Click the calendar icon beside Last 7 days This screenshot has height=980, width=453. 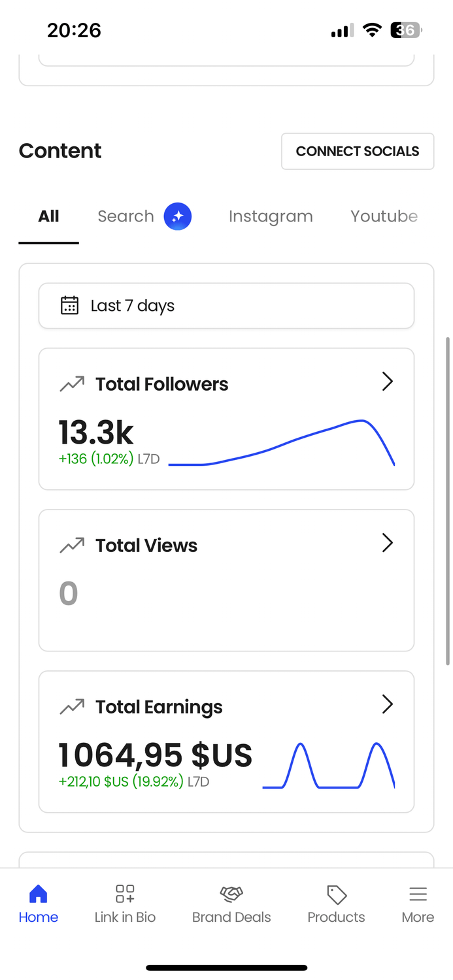tap(70, 306)
